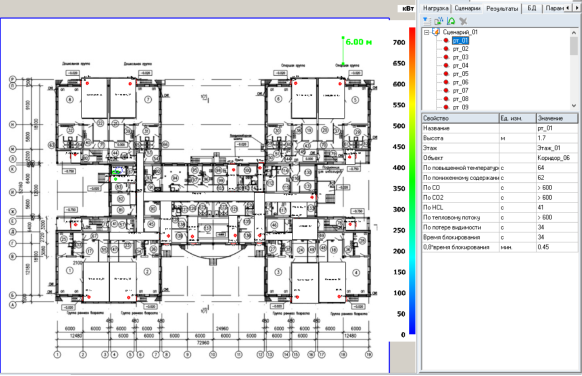Image resolution: width=582 pixels, height=376 pixels.
Task: Click the gray delete X toolbar icon
Action: point(463,21)
